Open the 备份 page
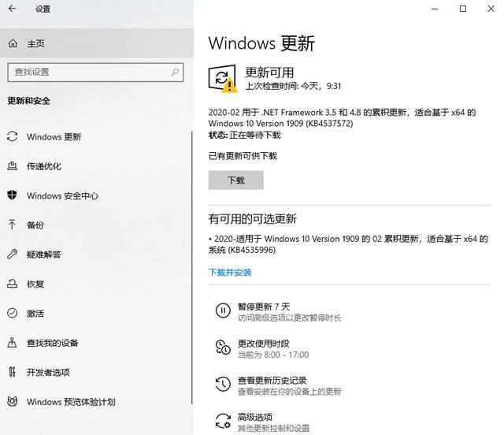 (96, 225)
